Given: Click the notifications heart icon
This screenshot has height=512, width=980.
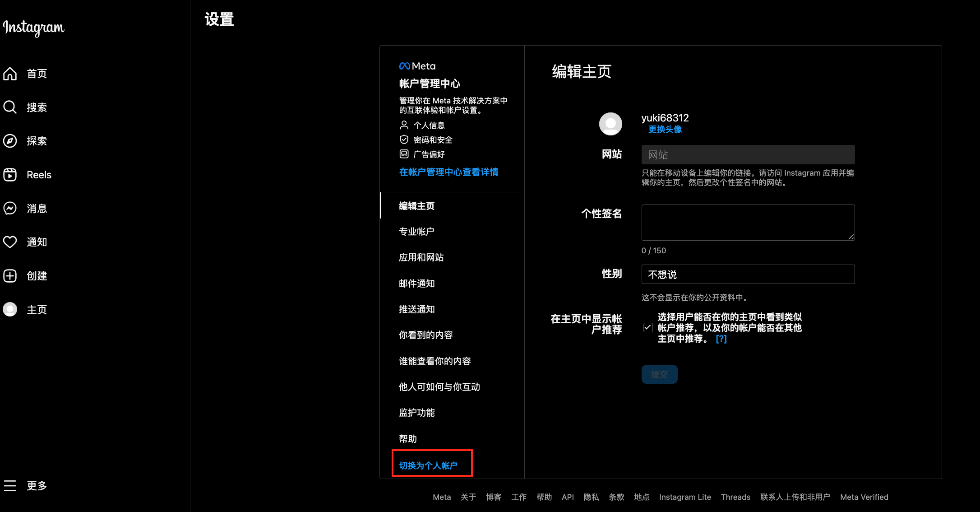Looking at the screenshot, I should point(10,242).
